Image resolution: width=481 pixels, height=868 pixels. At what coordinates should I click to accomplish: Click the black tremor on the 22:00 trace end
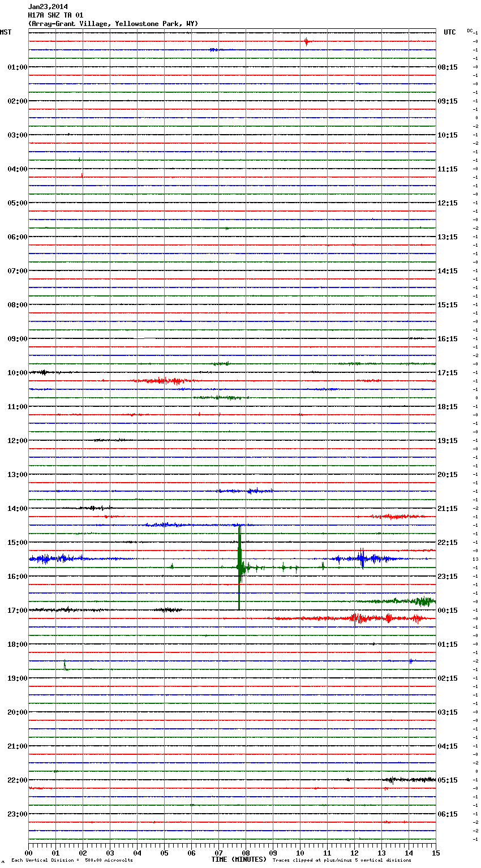pos(410,780)
